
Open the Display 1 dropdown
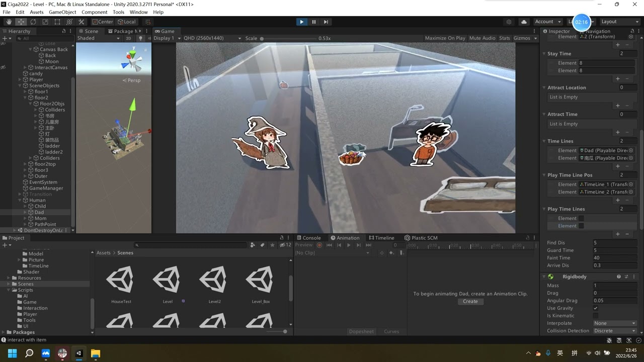(x=167, y=38)
